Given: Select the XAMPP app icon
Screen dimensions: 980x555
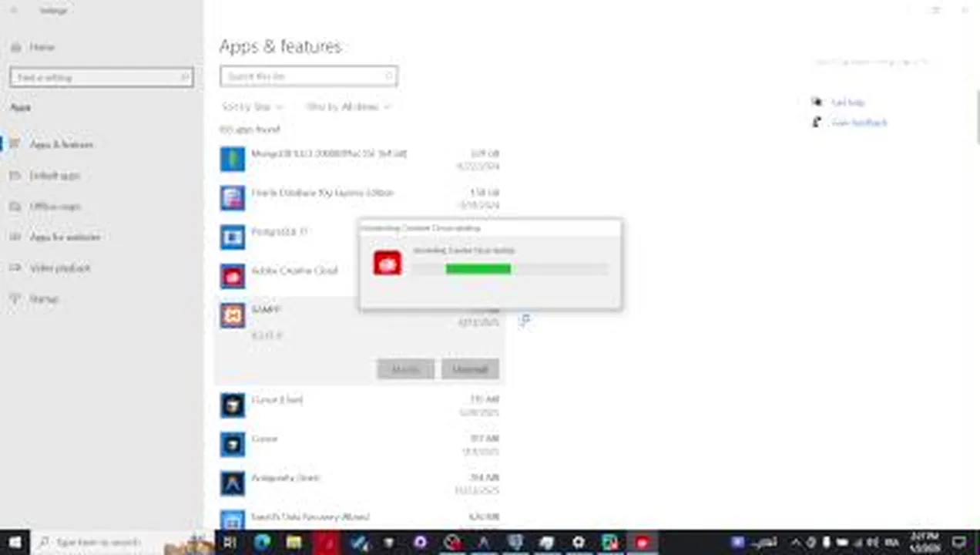Looking at the screenshot, I should [x=233, y=315].
